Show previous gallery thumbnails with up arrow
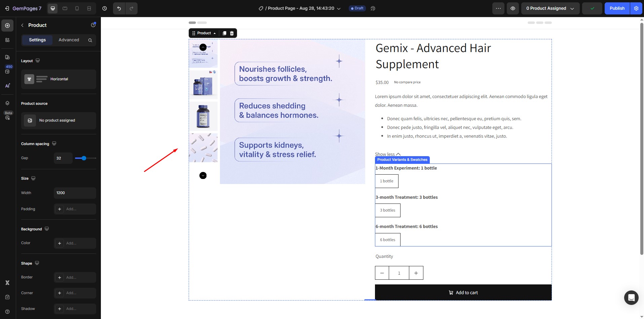The height and width of the screenshot is (319, 644). 203,47
